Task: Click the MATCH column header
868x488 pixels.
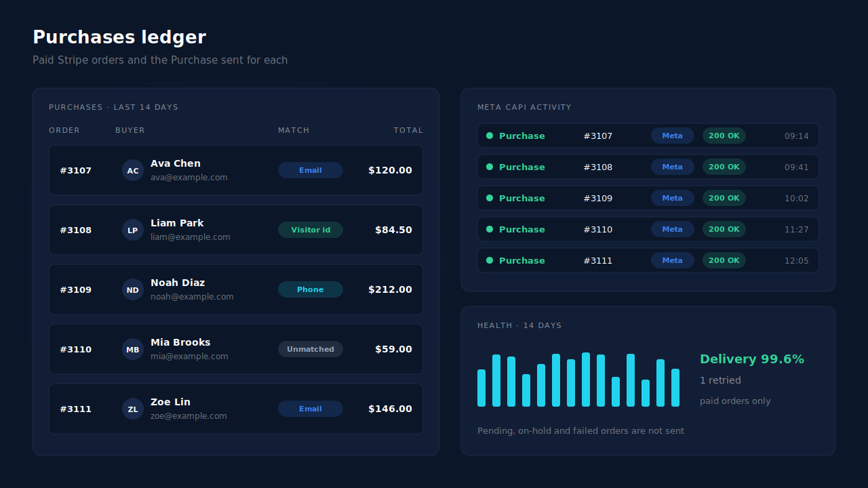Action: coord(294,130)
